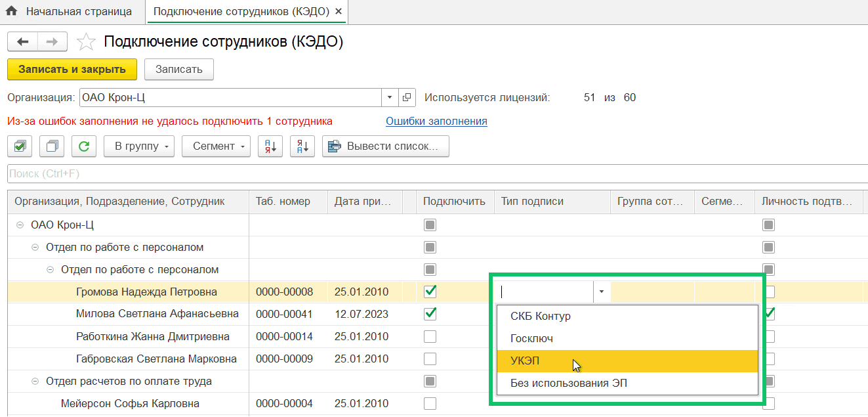Screen dimensions: 868x417
Task: Open the В группу dropdown
Action: point(139,146)
